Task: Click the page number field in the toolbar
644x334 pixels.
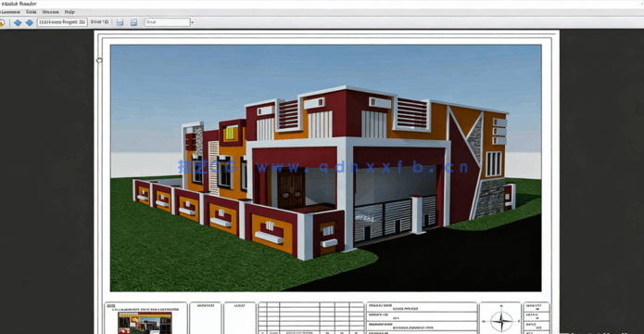Action: 62,21
